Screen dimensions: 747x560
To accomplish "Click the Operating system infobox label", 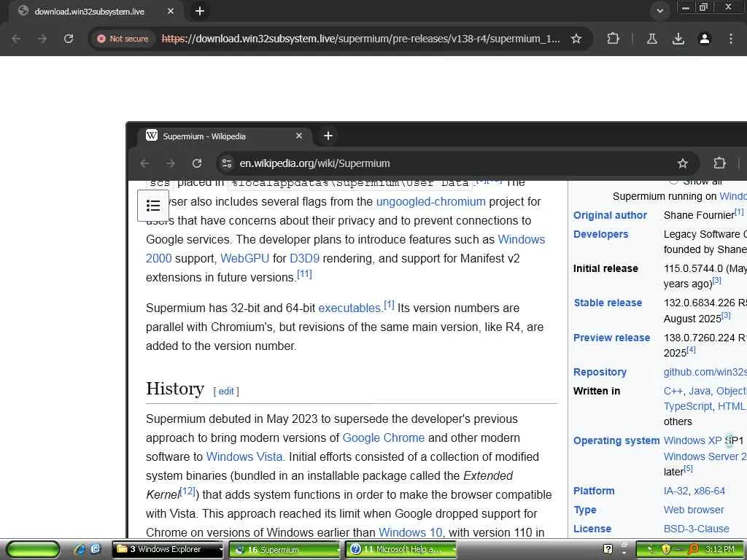I will [x=616, y=440].
